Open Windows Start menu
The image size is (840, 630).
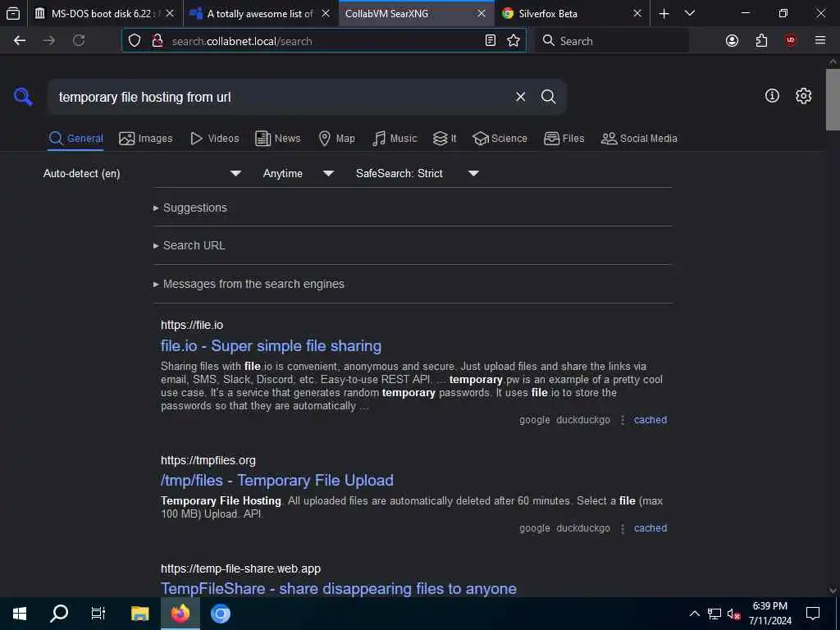(x=20, y=614)
